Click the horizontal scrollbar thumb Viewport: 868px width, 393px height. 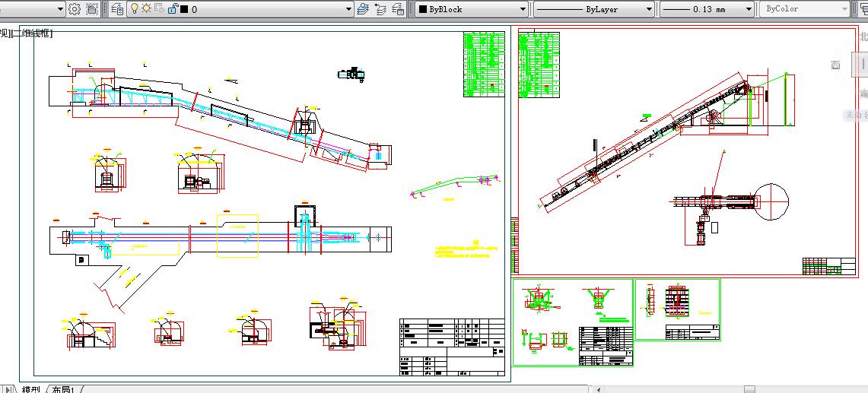[749, 389]
